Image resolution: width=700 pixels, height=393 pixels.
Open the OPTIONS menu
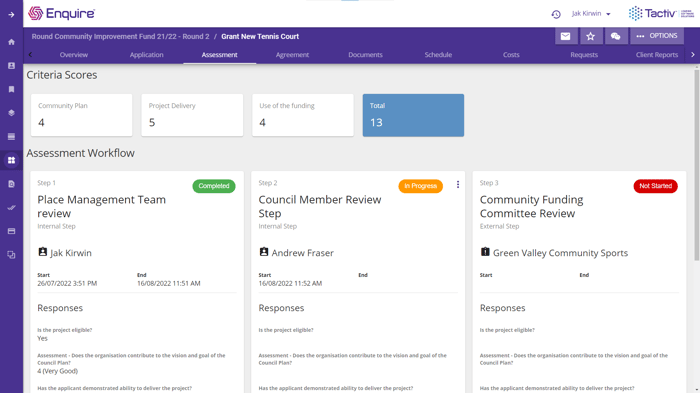coord(657,36)
